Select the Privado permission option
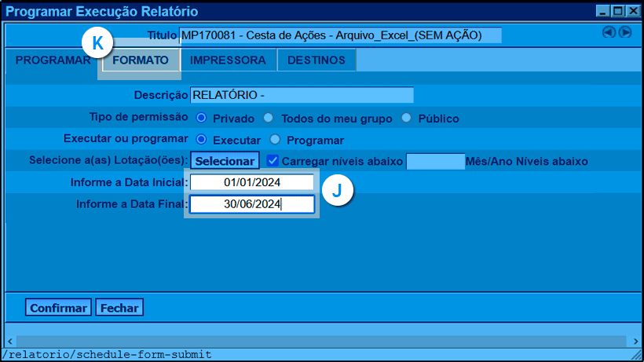Image resolution: width=644 pixels, height=362 pixels. [201, 119]
